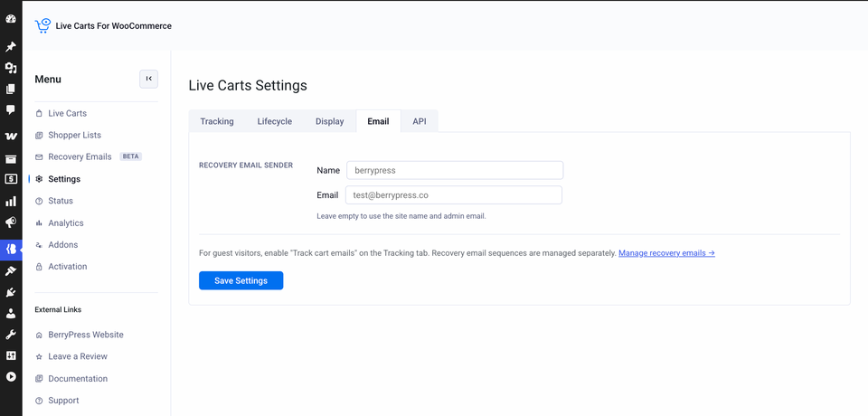This screenshot has height=416, width=868.
Task: Switch to the API tab
Action: pyautogui.click(x=420, y=121)
